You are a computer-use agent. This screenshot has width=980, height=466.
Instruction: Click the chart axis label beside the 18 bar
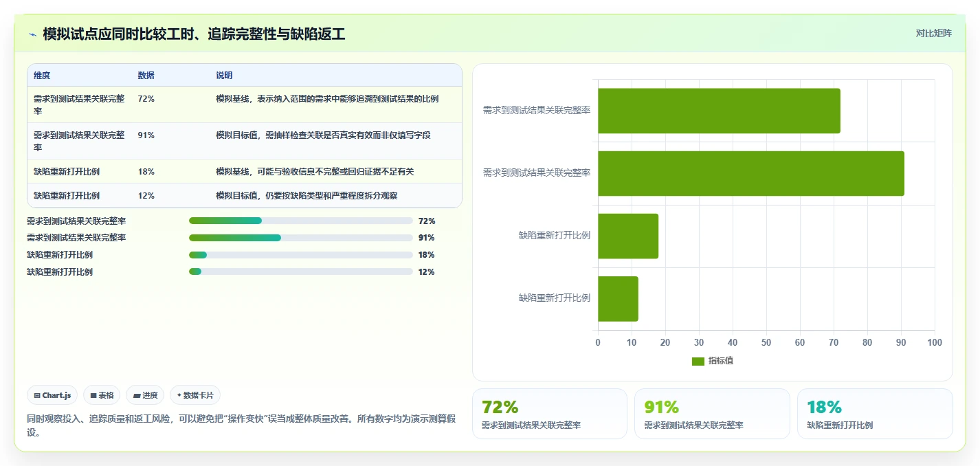click(x=555, y=235)
